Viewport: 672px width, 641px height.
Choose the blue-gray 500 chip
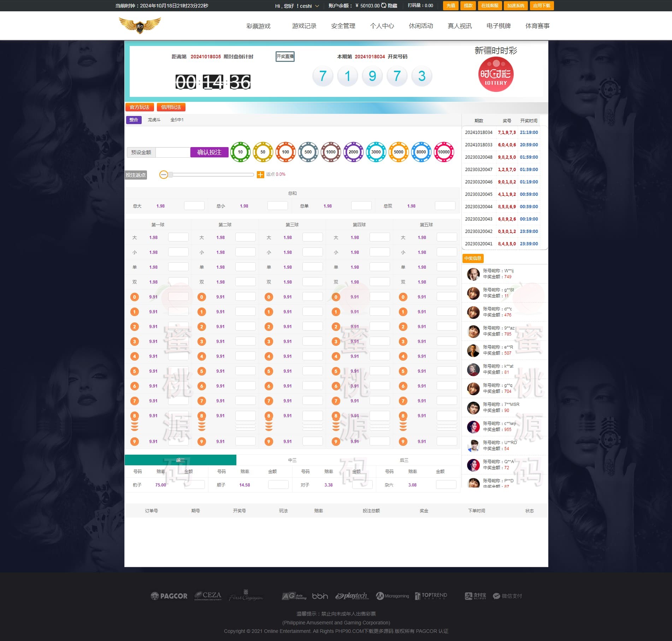308,152
